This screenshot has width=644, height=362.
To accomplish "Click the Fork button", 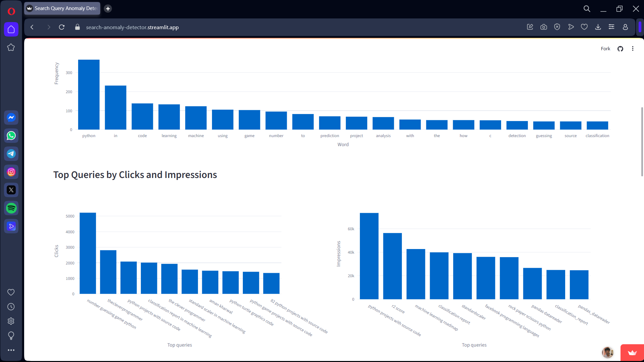I will (x=605, y=49).
